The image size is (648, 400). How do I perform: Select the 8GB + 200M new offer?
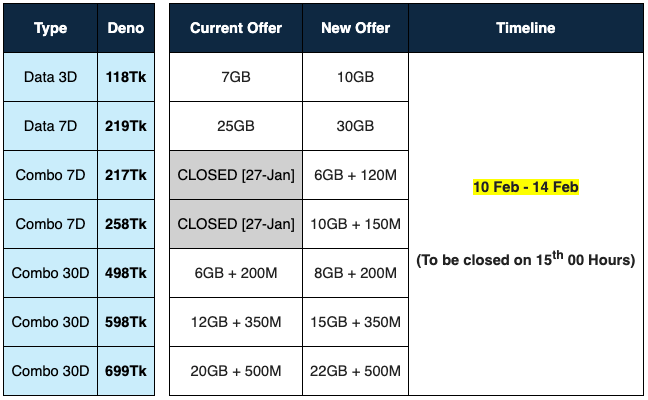pyautogui.click(x=355, y=273)
